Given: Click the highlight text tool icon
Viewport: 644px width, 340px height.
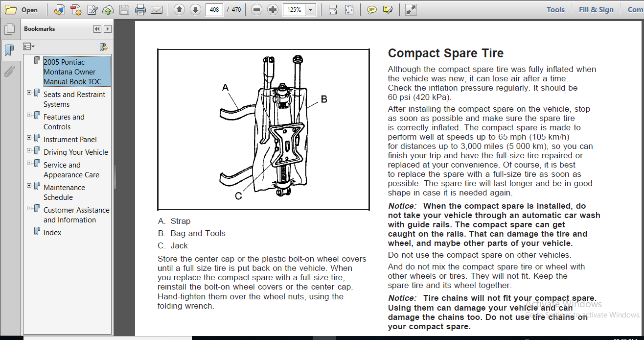Looking at the screenshot, I should pyautogui.click(x=388, y=9).
